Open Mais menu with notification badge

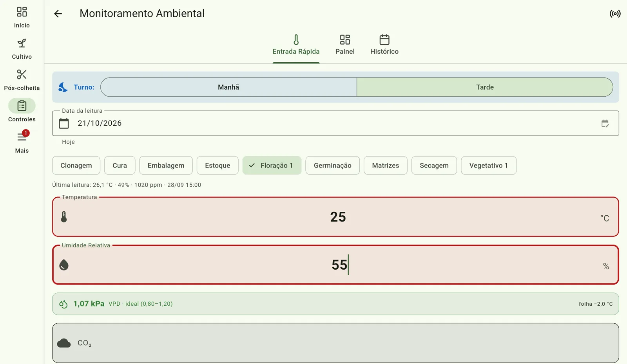pos(22,142)
